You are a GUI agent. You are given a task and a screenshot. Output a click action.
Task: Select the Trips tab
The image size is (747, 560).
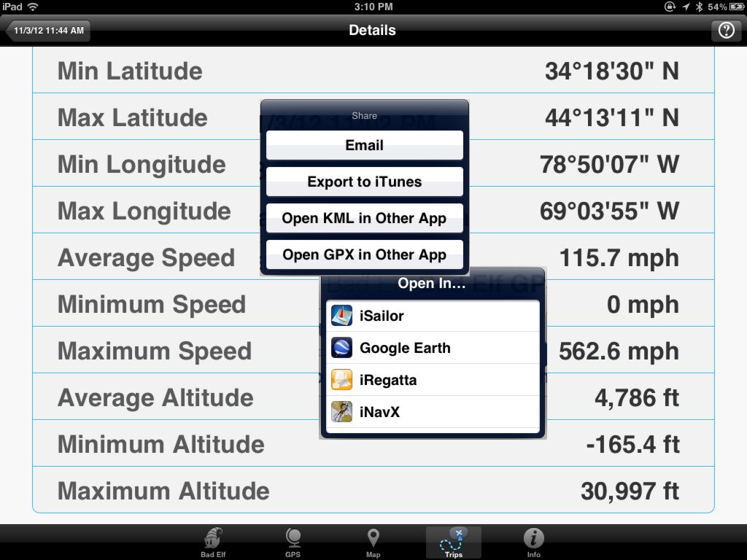pyautogui.click(x=454, y=542)
